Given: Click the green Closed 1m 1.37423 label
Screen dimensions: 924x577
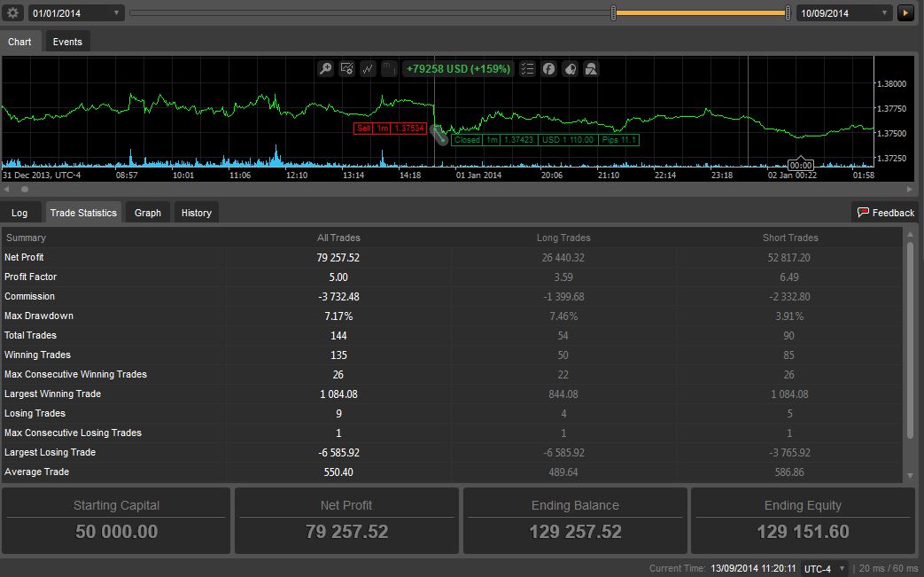Looking at the screenshot, I should point(545,140).
